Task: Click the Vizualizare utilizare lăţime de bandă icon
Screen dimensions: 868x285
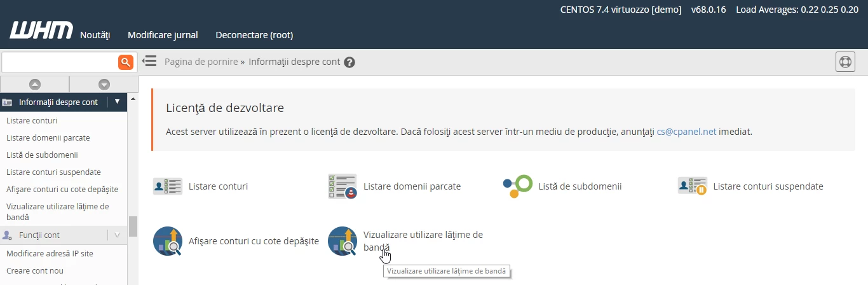Action: pos(342,241)
